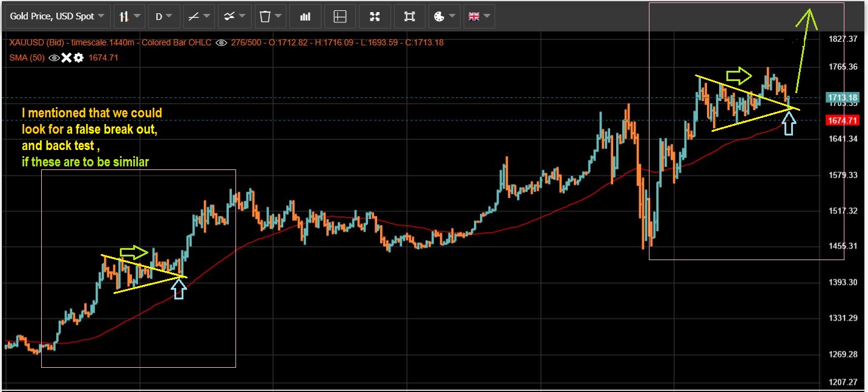Open the chart type bar-style dropdown
Viewport: 868px width, 392px height.
tap(130, 16)
